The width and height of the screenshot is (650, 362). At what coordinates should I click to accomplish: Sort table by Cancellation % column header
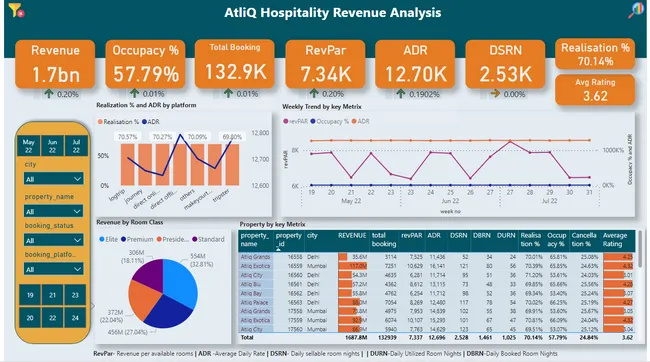(584, 240)
